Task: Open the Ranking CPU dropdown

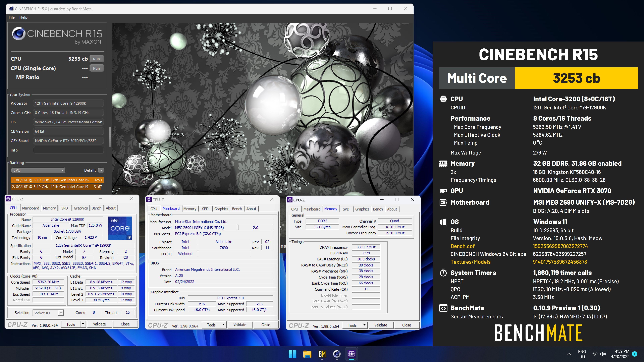Action: (x=38, y=170)
